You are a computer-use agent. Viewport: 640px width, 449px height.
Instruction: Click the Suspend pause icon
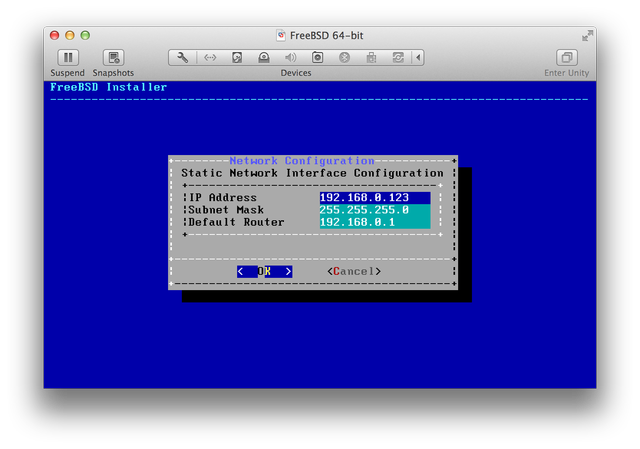tap(68, 58)
